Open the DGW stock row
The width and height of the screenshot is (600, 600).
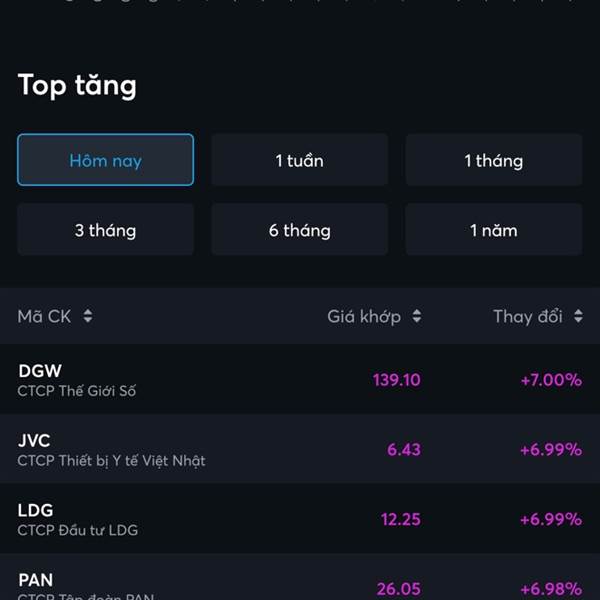pyautogui.click(x=300, y=379)
